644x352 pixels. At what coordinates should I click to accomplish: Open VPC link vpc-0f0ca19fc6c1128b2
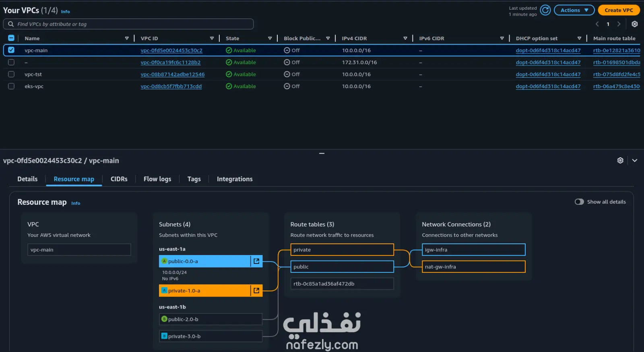tap(171, 62)
